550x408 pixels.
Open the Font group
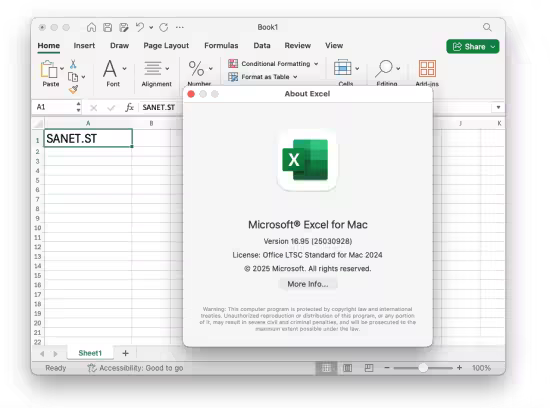tap(113, 73)
